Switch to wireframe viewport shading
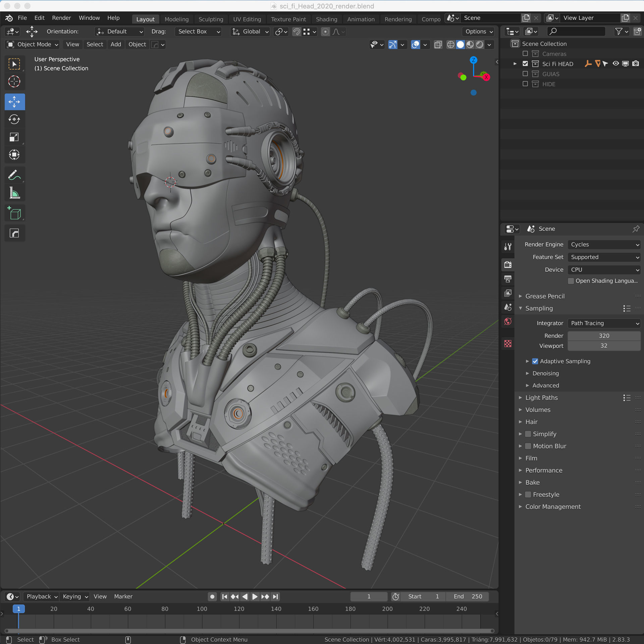This screenshot has height=644, width=644. (x=451, y=45)
